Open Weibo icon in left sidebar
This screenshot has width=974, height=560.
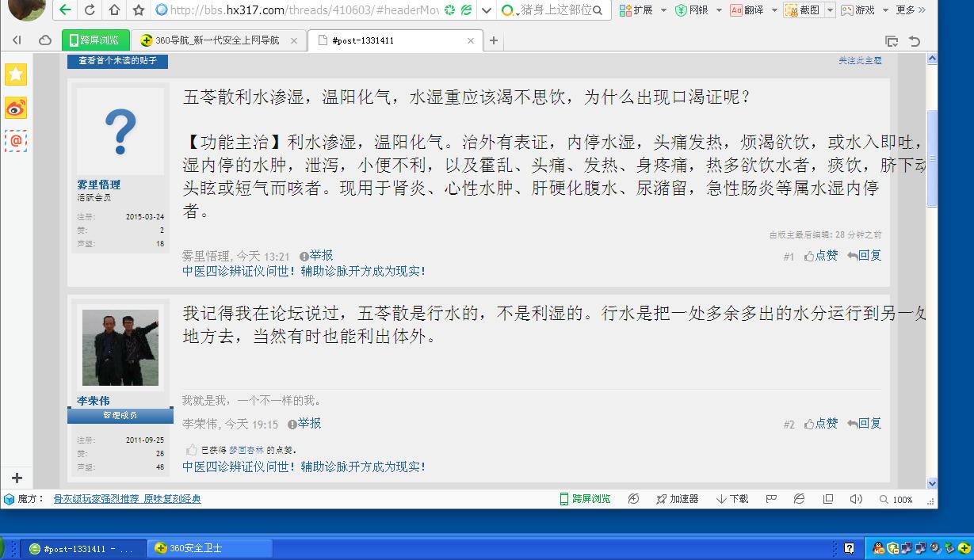tap(16, 108)
